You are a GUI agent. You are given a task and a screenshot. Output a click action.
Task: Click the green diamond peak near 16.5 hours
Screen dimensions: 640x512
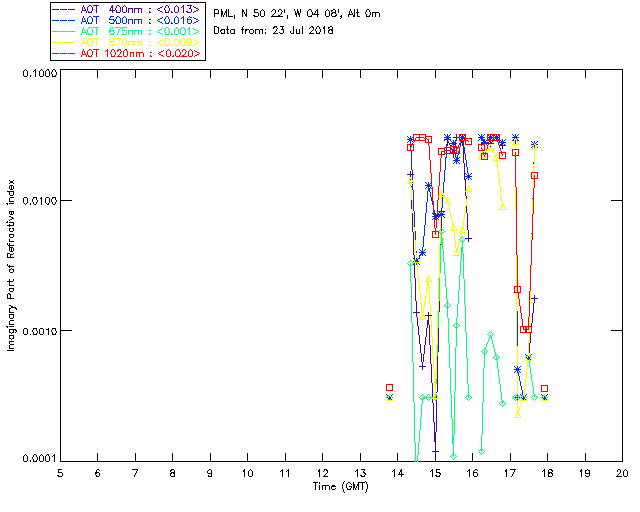pyautogui.click(x=491, y=335)
